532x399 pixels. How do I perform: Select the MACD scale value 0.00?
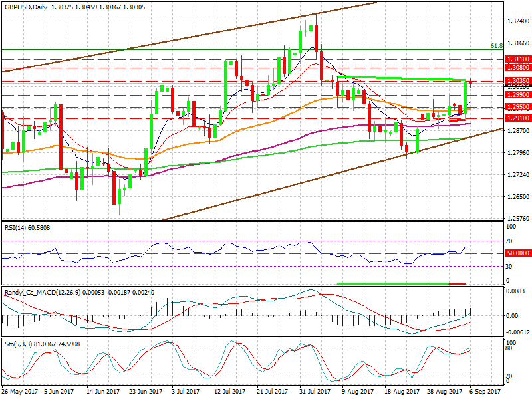(512, 315)
